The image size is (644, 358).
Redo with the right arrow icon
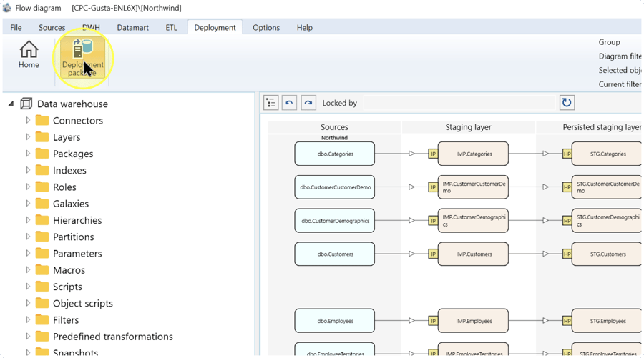coord(308,102)
